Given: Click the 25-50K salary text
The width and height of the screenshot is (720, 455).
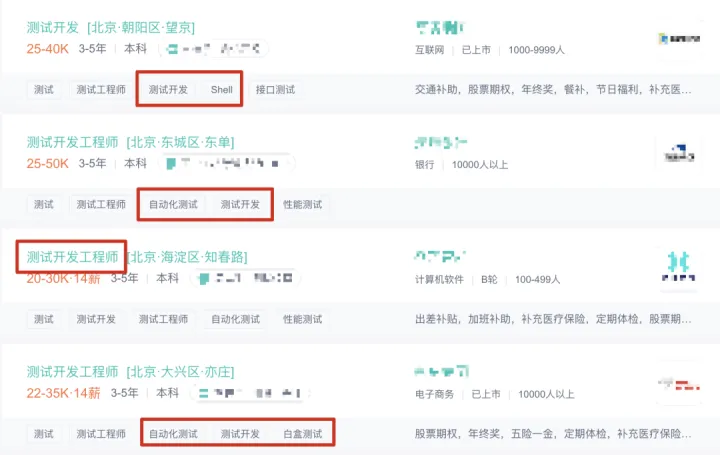Looking at the screenshot, I should click(x=47, y=163).
